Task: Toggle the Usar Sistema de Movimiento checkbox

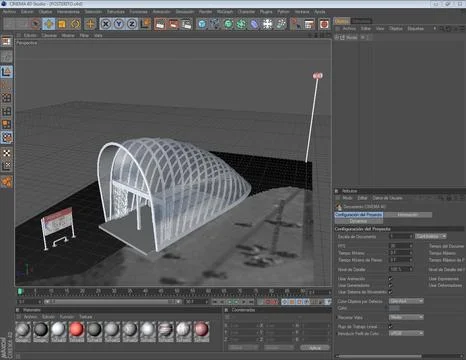Action: pyautogui.click(x=390, y=292)
